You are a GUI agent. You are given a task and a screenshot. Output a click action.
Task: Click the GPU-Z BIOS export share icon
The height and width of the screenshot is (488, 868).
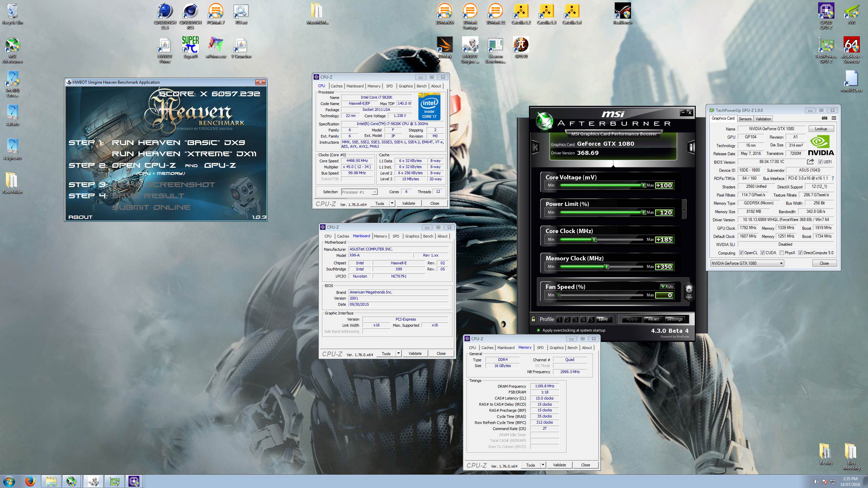[x=810, y=162]
